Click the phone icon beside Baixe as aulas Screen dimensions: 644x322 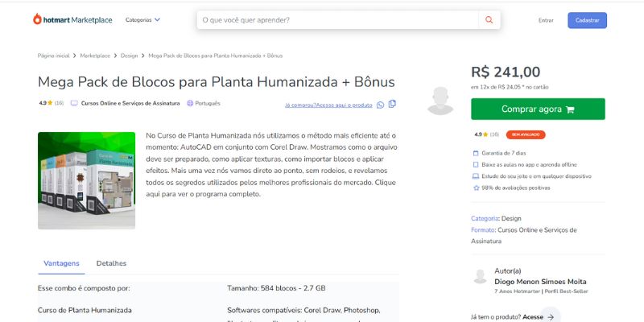click(x=476, y=165)
